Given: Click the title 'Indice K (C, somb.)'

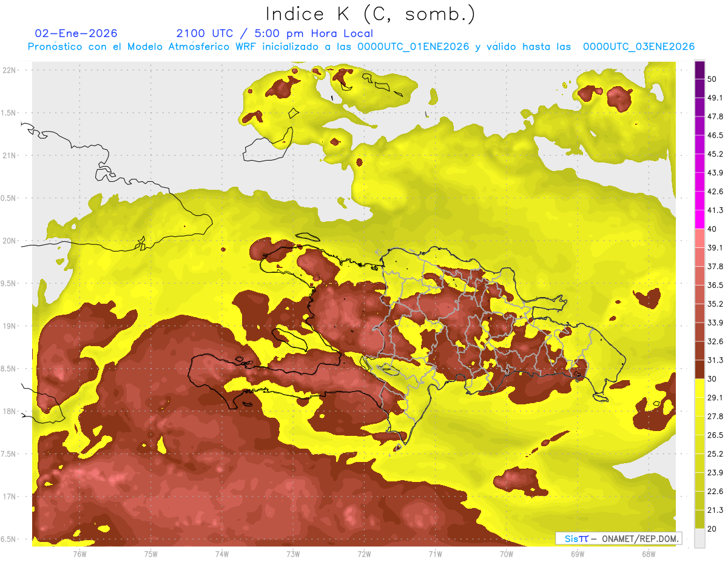Looking at the screenshot, I should tap(371, 15).
